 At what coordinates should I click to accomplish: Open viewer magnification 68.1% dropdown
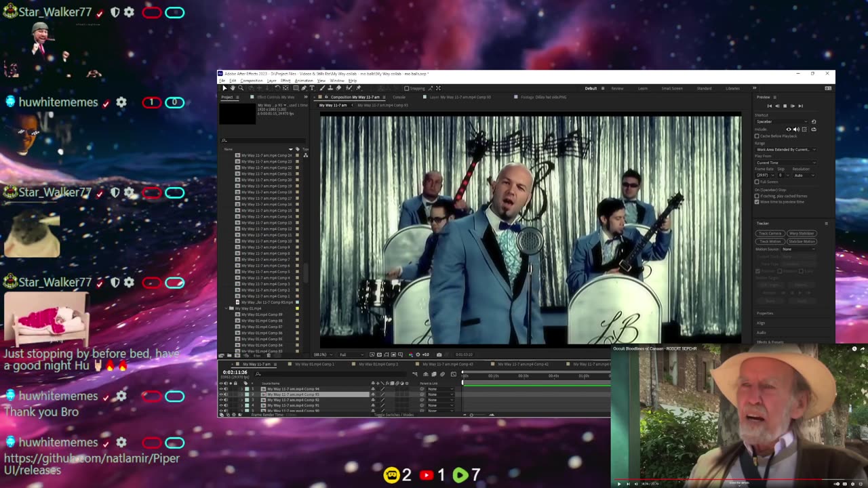323,354
